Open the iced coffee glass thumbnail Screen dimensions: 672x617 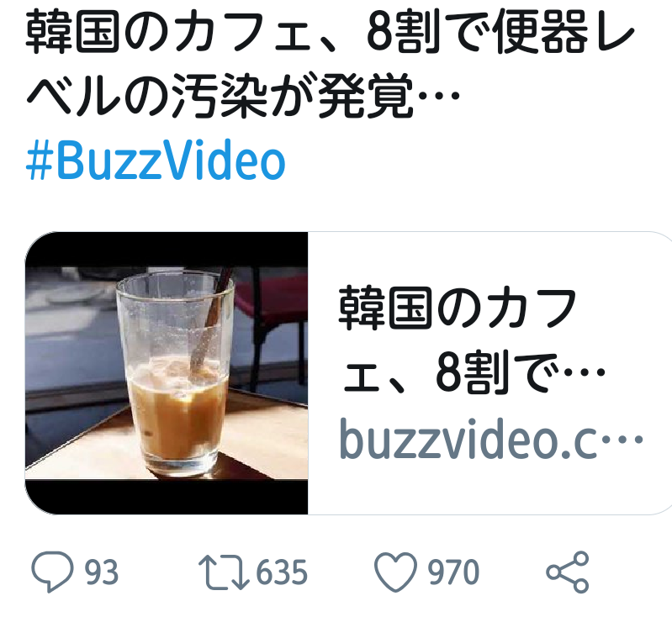point(167,372)
